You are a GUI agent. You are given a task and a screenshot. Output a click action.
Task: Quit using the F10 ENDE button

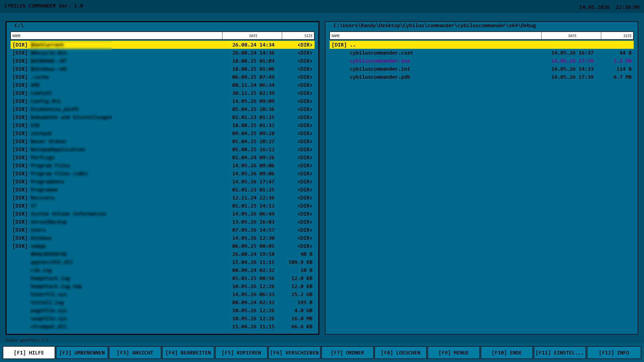tap(507, 352)
